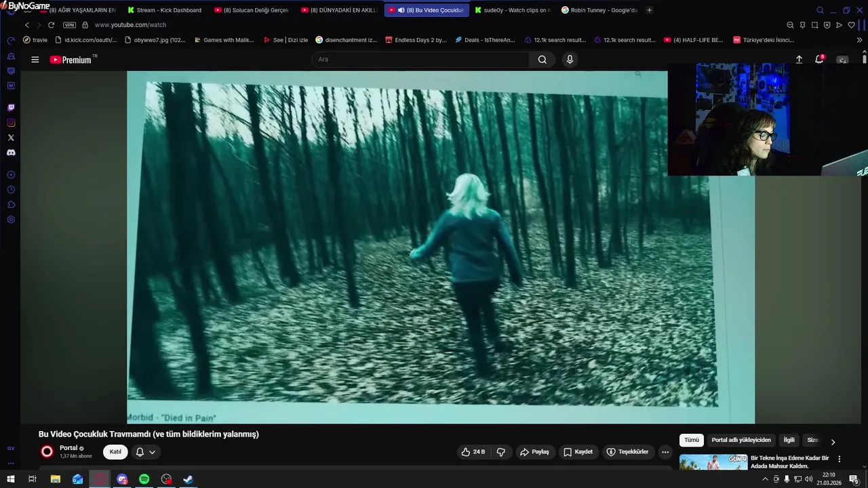Screen dimensions: 868x488
Task: Go to YouTube Premium home logo
Action: (x=71, y=60)
